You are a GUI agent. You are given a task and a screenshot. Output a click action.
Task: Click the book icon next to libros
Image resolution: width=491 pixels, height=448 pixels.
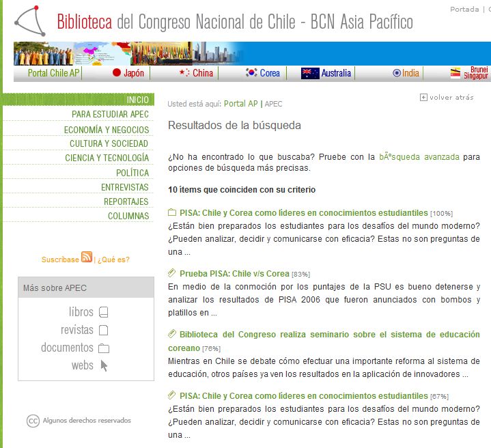point(104,312)
